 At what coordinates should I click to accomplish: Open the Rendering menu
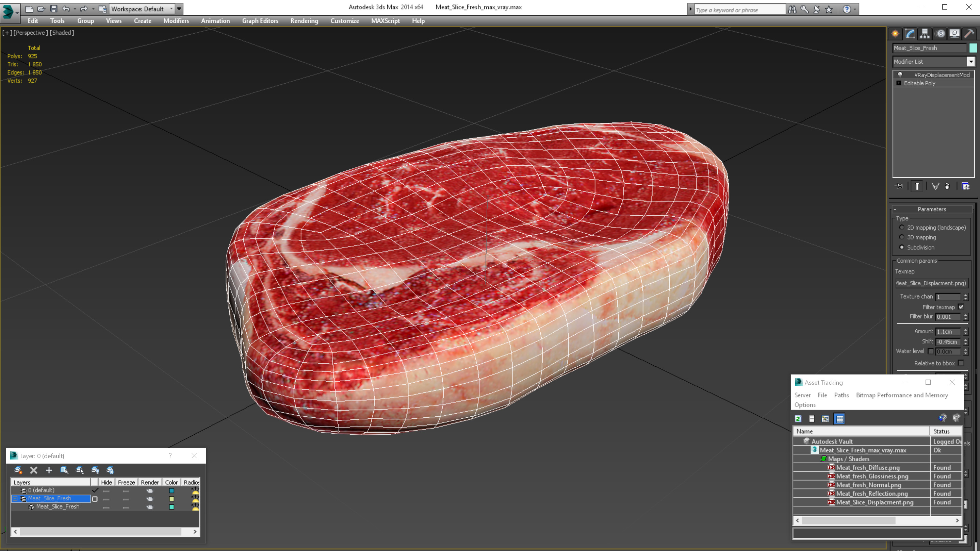point(304,21)
